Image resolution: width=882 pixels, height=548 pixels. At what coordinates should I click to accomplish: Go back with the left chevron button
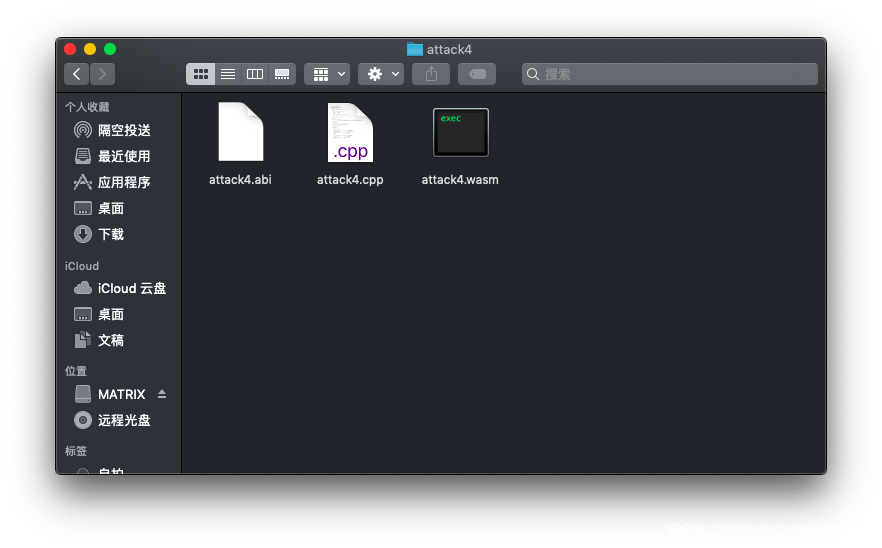76,74
